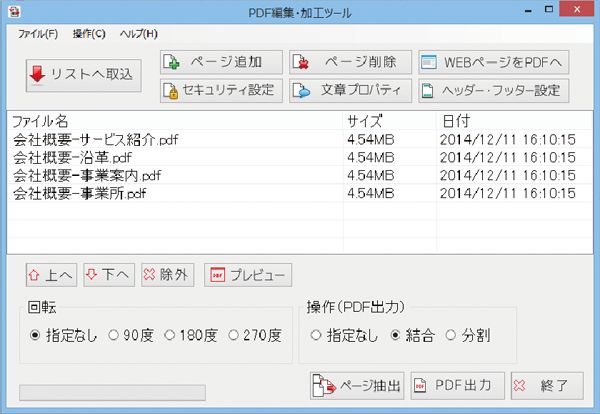This screenshot has width=600, height=414.
Task: Move file up with 上へ button
Action: tap(50, 275)
